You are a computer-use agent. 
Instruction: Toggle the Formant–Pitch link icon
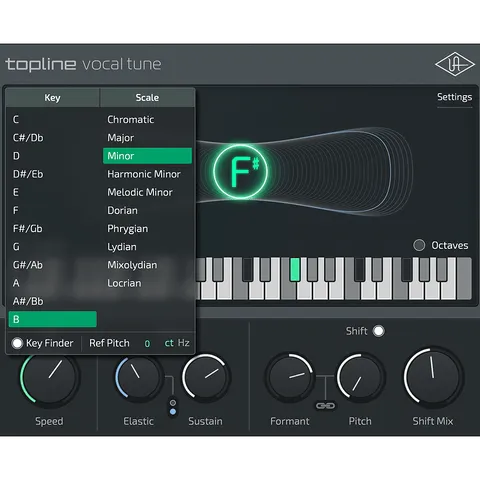pyautogui.click(x=325, y=406)
